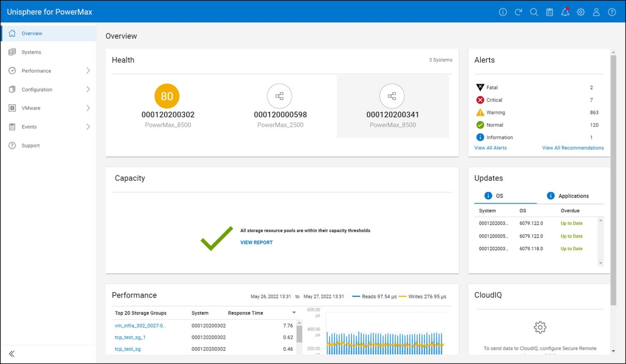Click View All Recommendations link

(573, 148)
